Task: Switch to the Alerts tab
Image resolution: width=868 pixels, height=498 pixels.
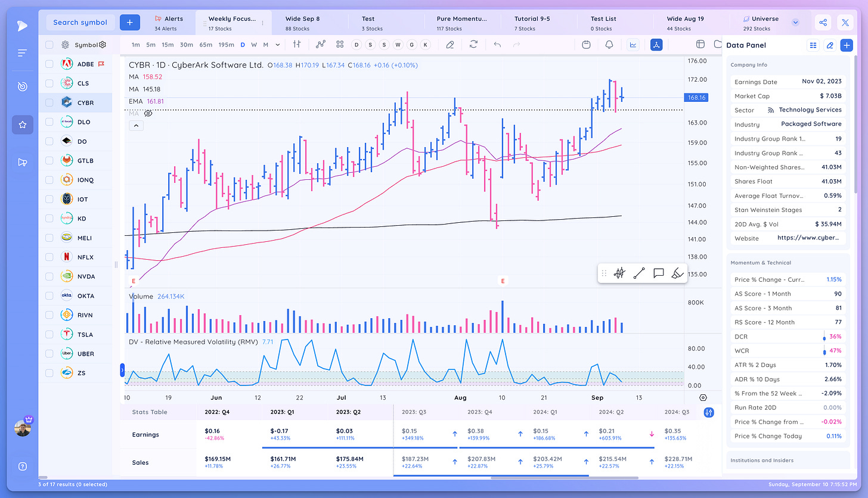Action: pyautogui.click(x=169, y=23)
